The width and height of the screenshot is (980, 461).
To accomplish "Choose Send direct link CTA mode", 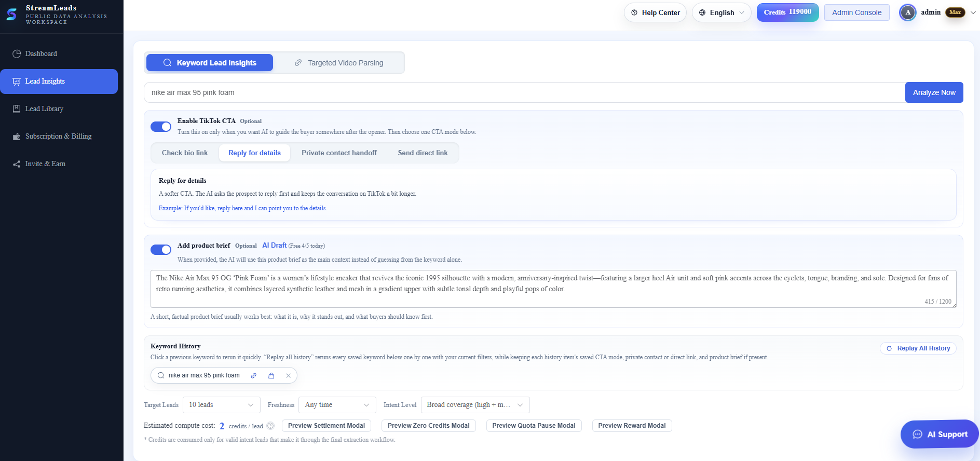I will tap(423, 153).
